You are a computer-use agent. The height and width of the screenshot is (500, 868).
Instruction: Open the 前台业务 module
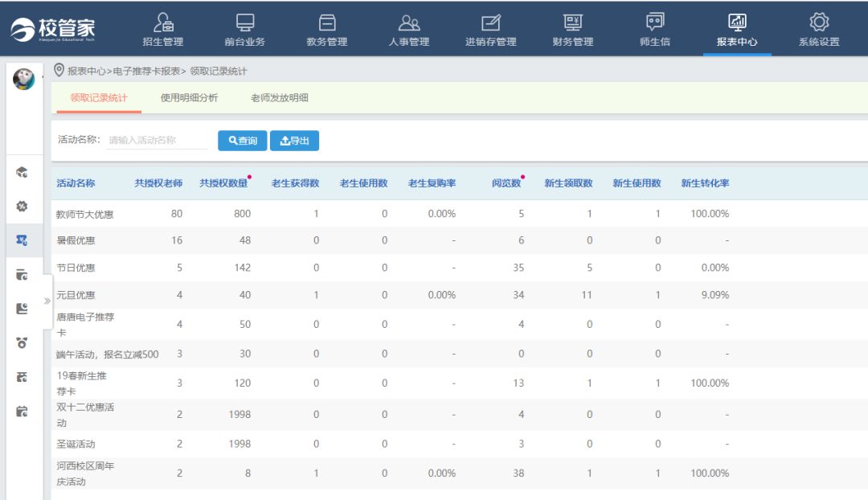tap(244, 30)
